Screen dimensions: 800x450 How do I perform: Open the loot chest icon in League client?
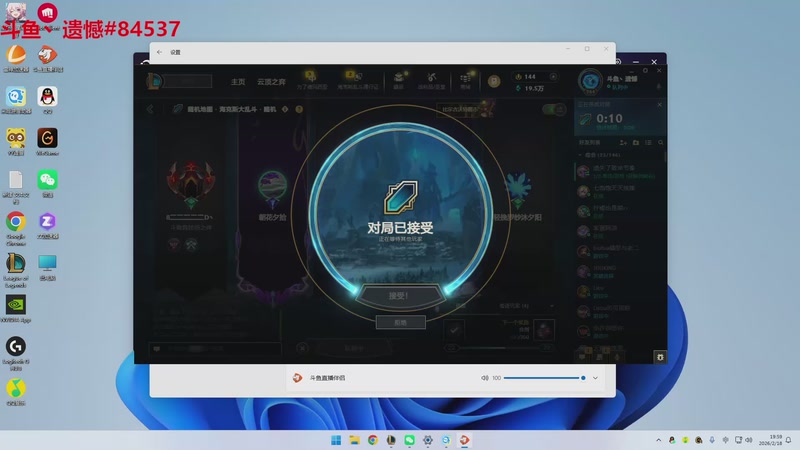[x=398, y=80]
